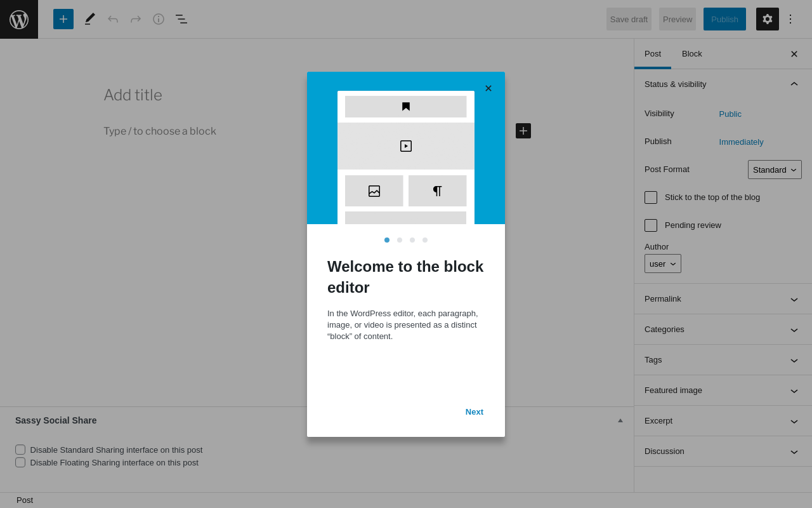Check Stick to the top of the blog

pos(651,197)
